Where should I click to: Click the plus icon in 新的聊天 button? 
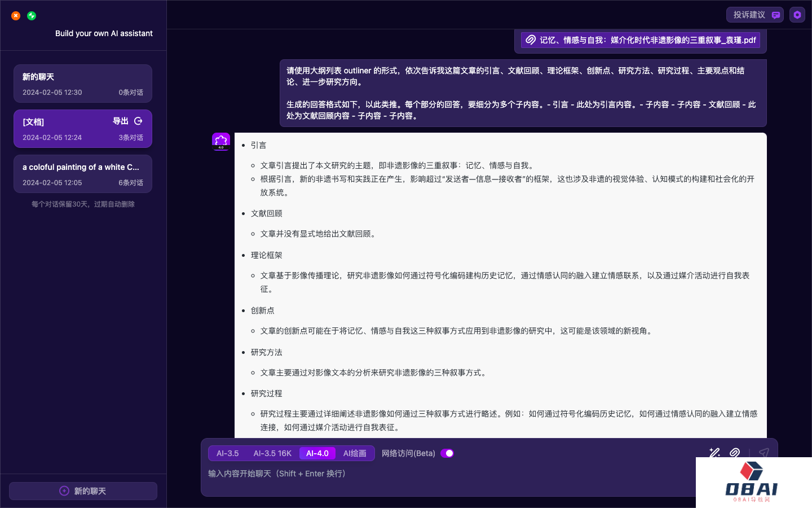click(64, 491)
